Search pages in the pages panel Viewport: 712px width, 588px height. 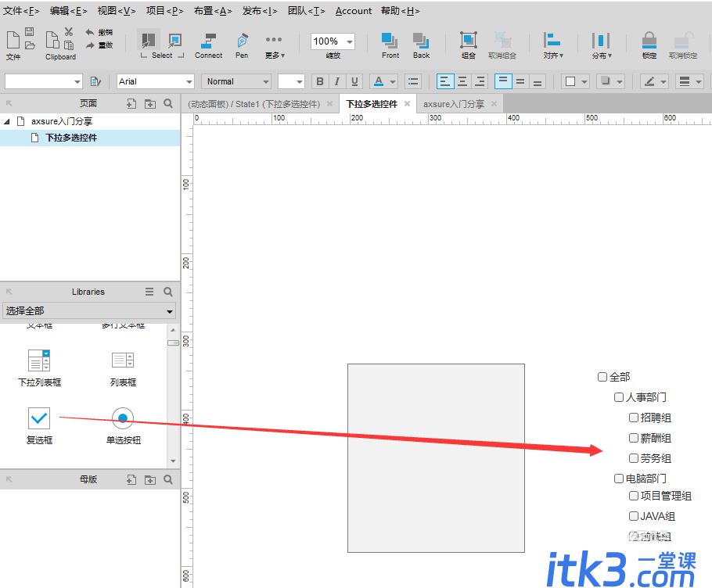point(168,103)
